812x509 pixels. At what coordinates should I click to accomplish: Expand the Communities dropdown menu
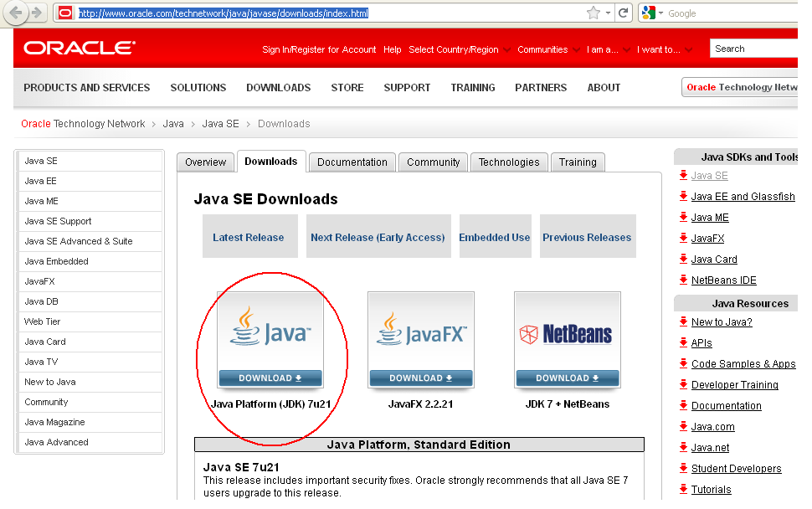click(x=548, y=49)
